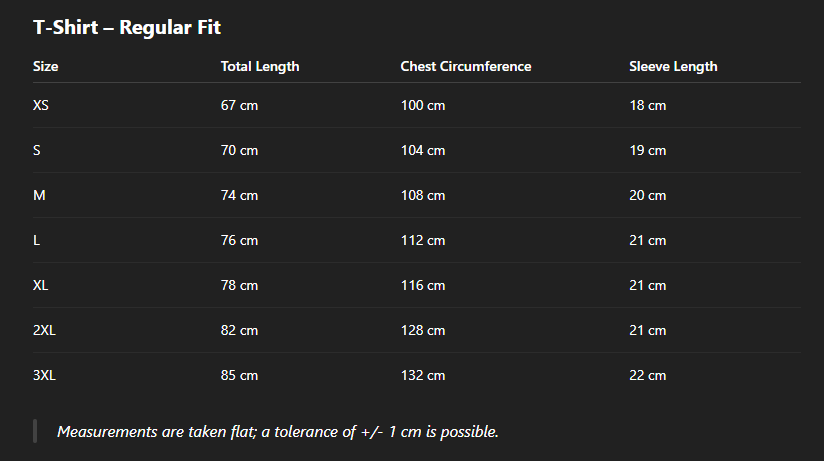
Task: Click the T-Shirt – Regular Fit heading
Action: click(127, 28)
